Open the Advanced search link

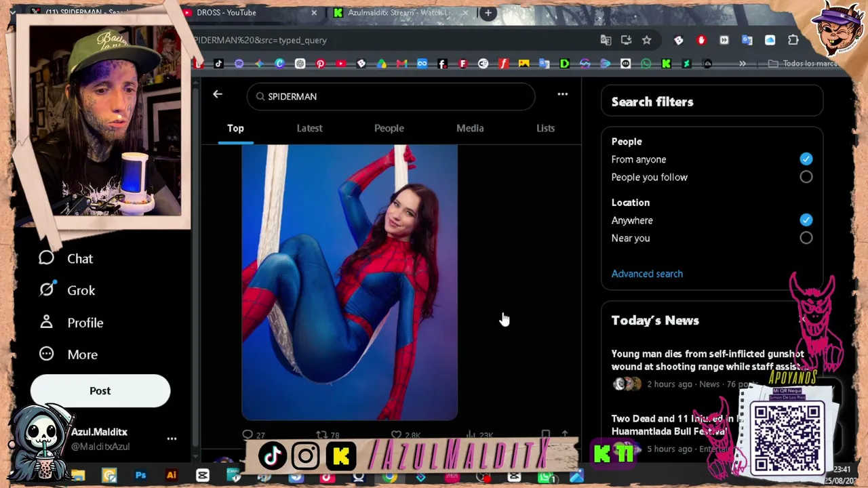point(647,274)
